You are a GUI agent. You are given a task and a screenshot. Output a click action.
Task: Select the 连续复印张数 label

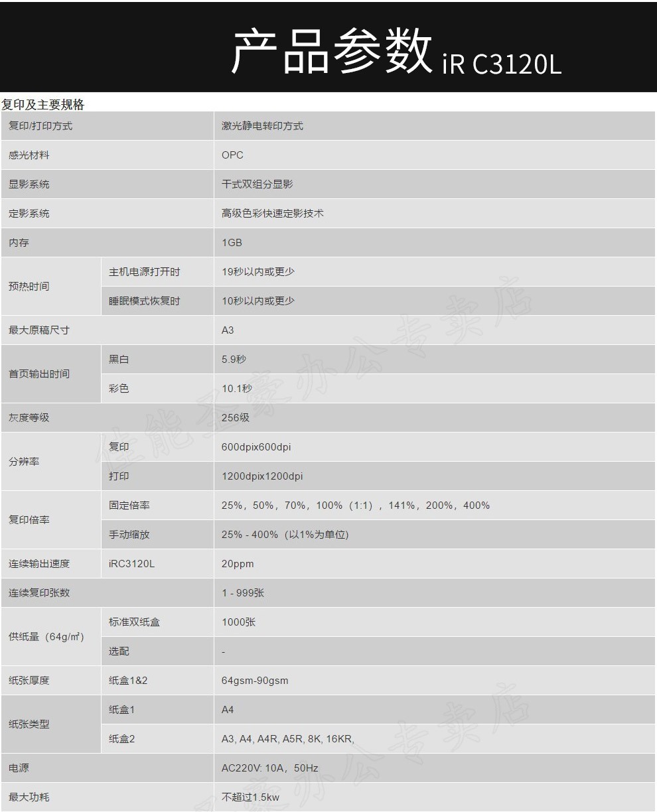tap(39, 592)
